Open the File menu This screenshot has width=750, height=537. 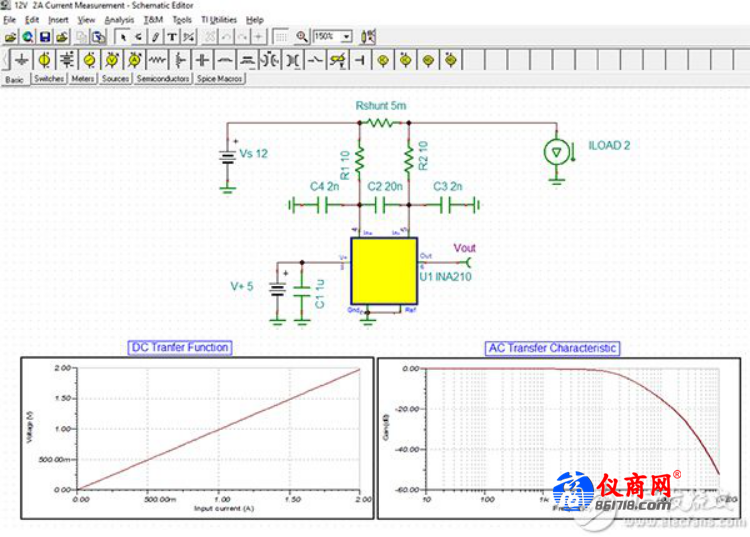[x=10, y=20]
